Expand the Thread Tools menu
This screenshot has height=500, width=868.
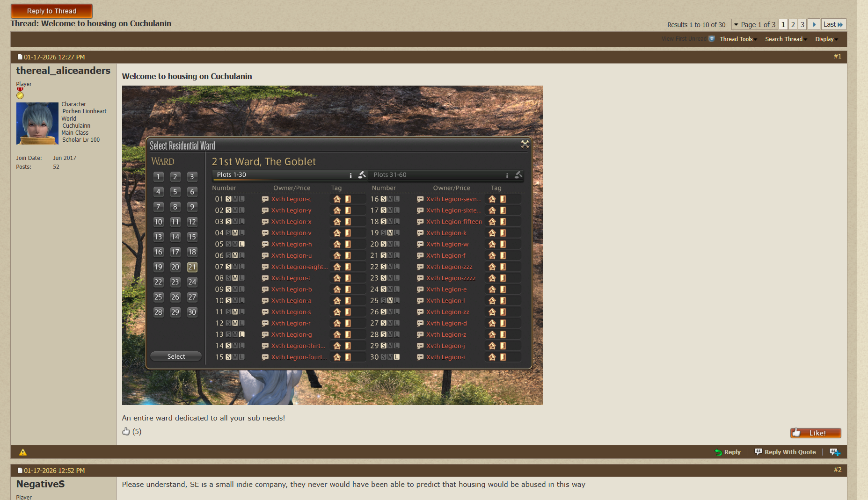point(738,39)
